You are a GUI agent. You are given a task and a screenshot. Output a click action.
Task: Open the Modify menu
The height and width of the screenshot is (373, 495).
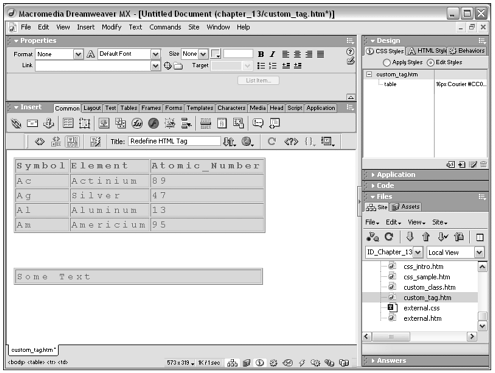click(111, 27)
